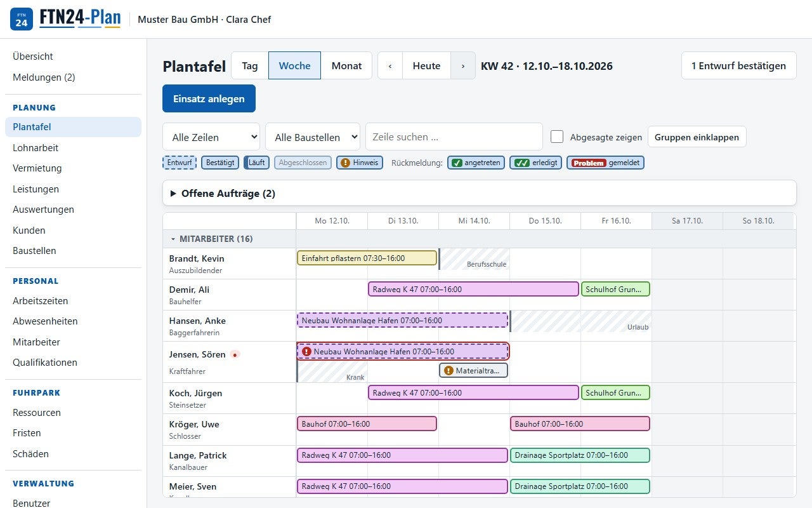Image resolution: width=812 pixels, height=508 pixels.
Task: Click the Mi 14.10. day header
Action: point(474,221)
